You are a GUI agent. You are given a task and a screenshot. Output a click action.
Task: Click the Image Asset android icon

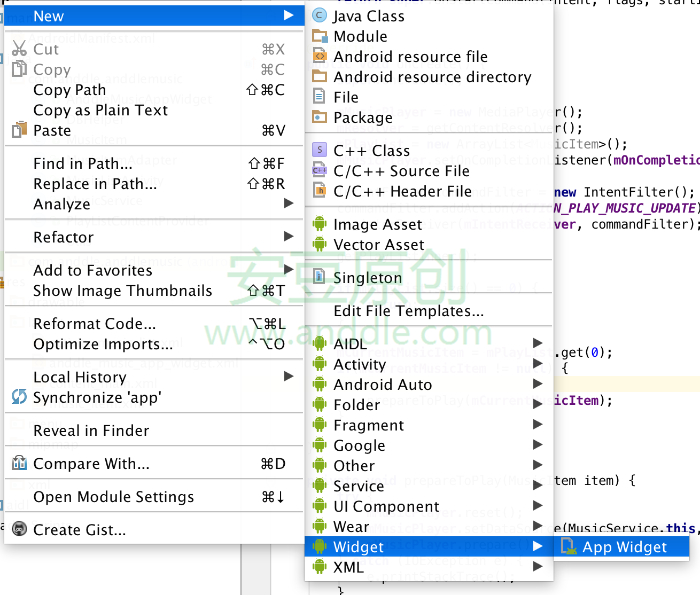tap(320, 224)
